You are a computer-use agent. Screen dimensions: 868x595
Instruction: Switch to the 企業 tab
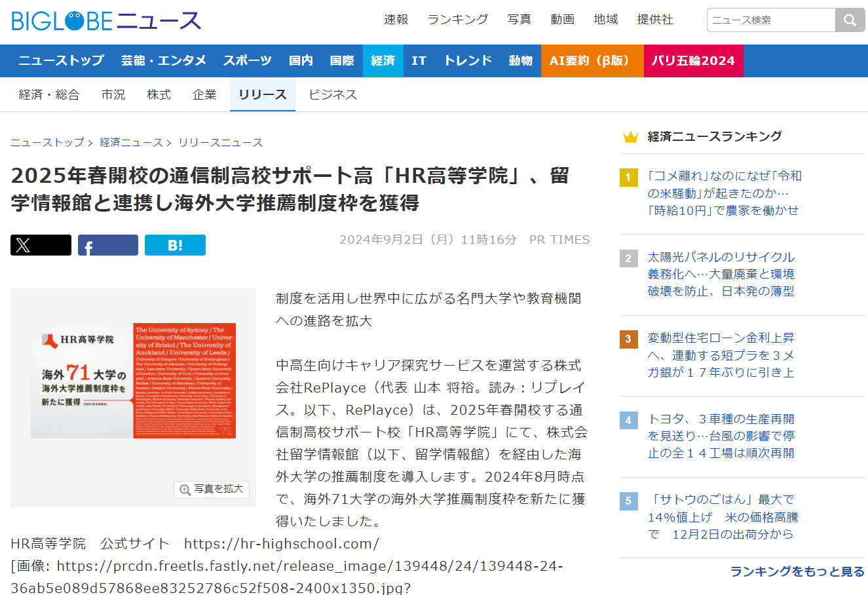(204, 95)
